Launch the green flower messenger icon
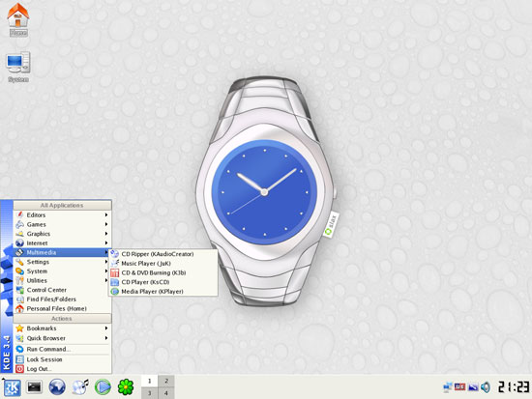 coord(126,387)
